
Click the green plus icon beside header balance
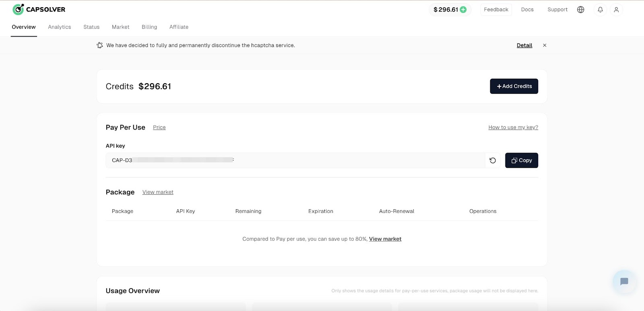463,10
